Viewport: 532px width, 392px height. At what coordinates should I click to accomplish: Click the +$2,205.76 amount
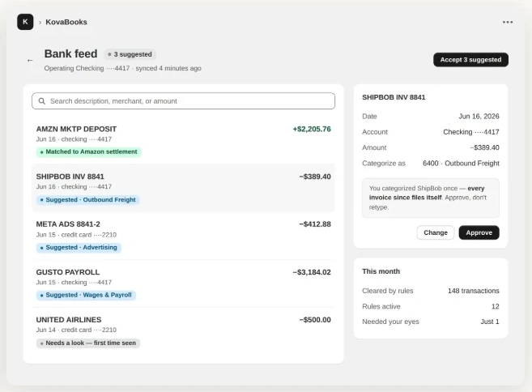coord(312,129)
